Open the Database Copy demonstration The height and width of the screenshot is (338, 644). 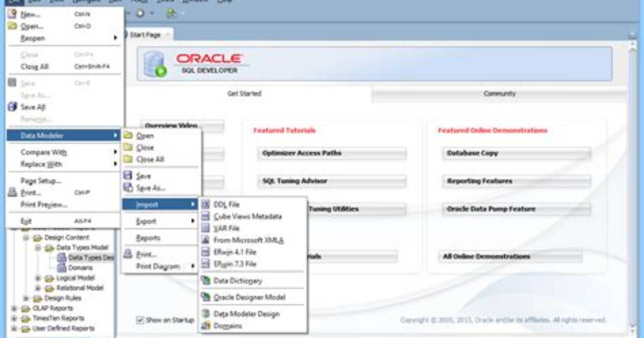point(516,153)
